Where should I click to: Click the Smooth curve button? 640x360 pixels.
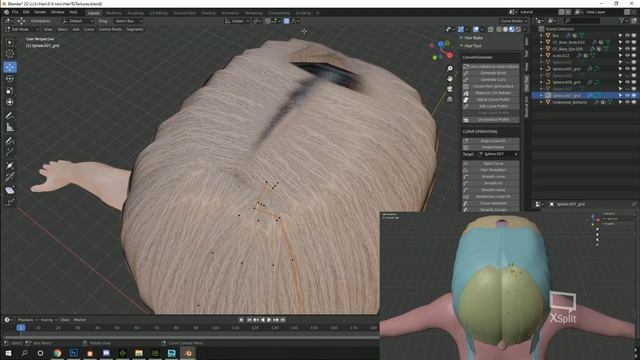(x=491, y=177)
